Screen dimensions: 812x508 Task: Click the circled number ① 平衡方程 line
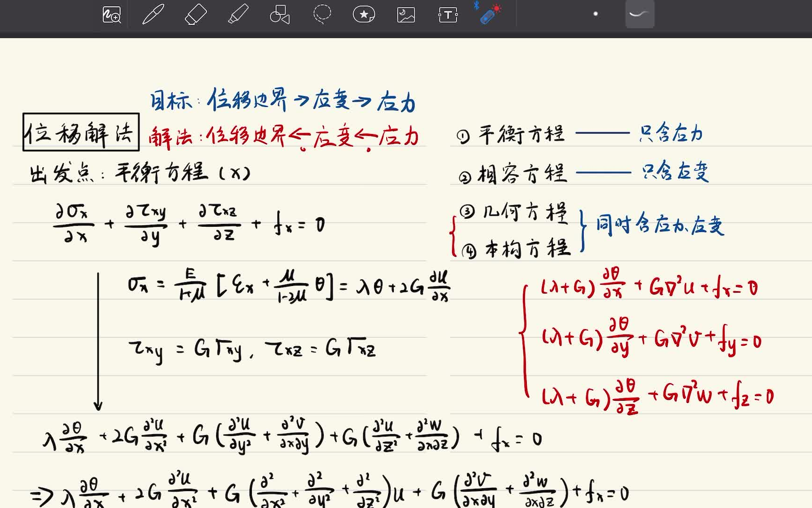(511, 135)
